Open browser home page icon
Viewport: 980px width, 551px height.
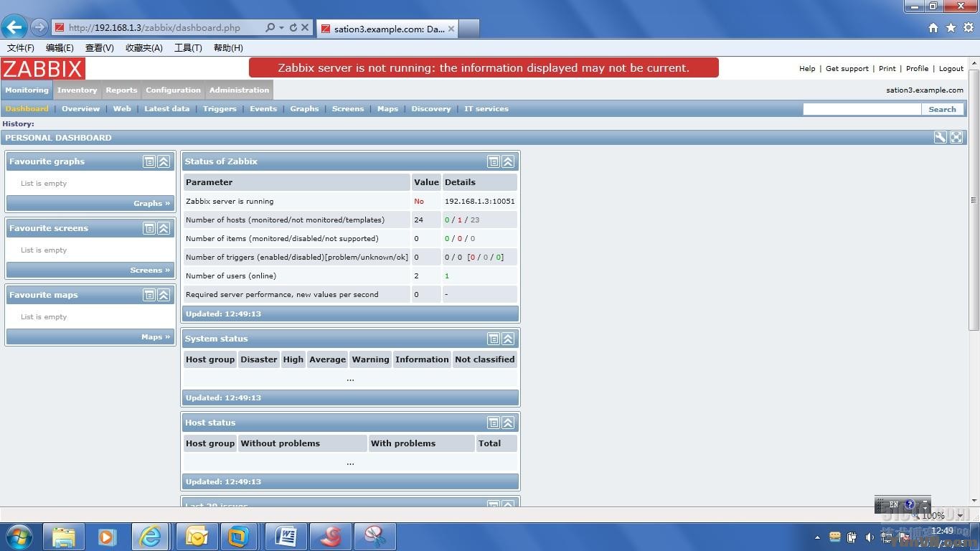933,28
